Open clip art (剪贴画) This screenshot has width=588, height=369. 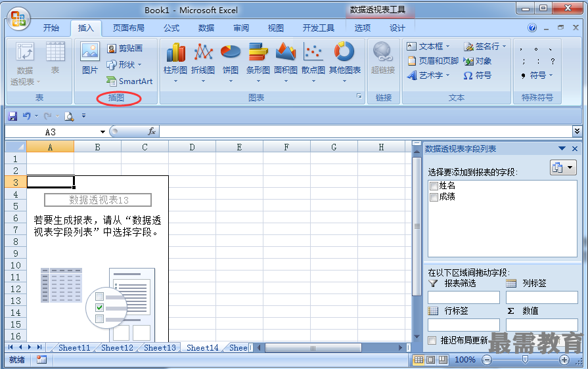tap(125, 49)
